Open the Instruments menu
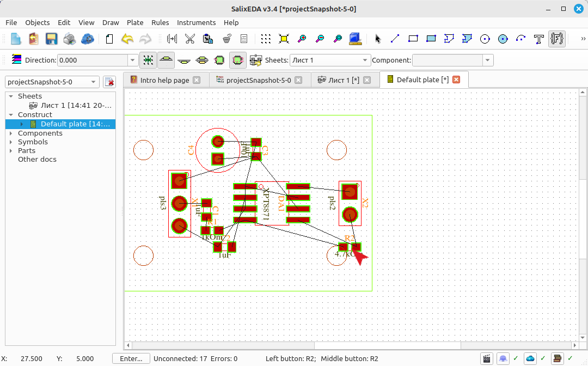This screenshot has height=366, width=588. point(196,22)
